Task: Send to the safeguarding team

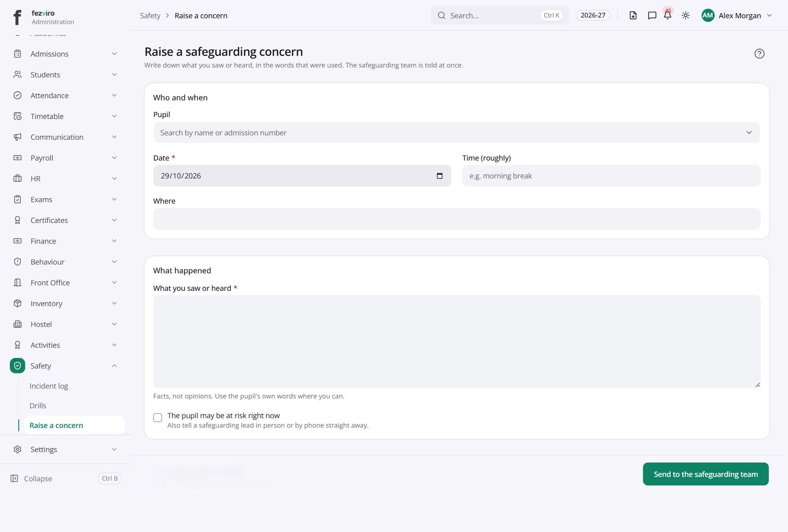Action: tap(706, 474)
